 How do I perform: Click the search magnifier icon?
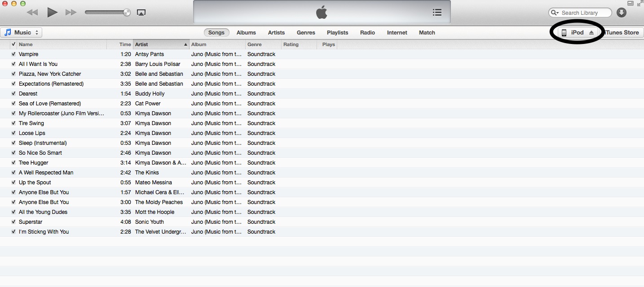click(x=555, y=13)
